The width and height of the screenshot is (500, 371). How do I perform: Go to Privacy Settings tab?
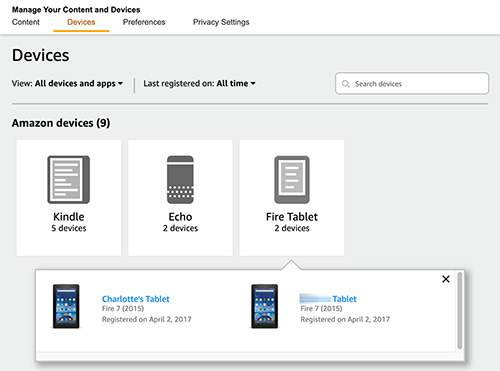(x=221, y=22)
